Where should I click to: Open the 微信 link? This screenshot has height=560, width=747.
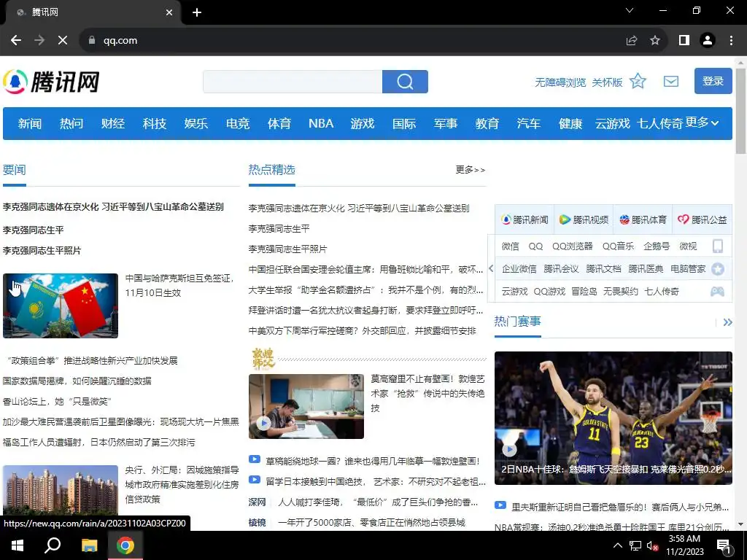[x=510, y=246]
